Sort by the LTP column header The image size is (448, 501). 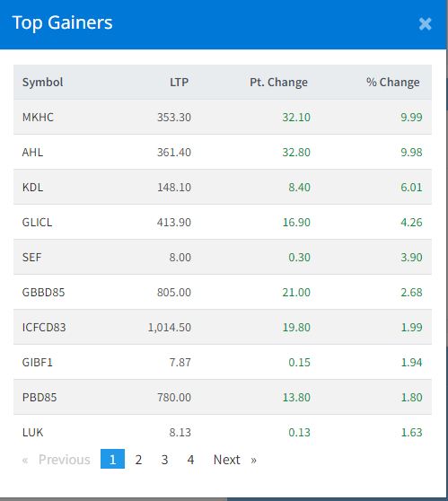[179, 82]
